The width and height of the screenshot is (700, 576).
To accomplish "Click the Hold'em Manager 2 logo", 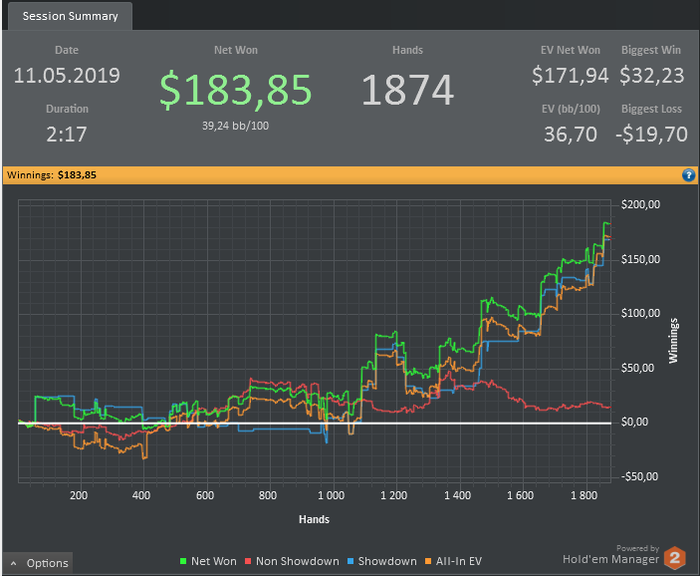I will pos(675,558).
